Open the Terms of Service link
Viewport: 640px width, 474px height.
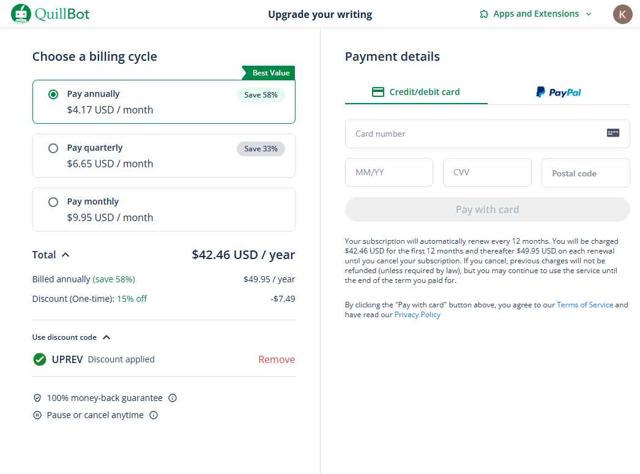(584, 305)
